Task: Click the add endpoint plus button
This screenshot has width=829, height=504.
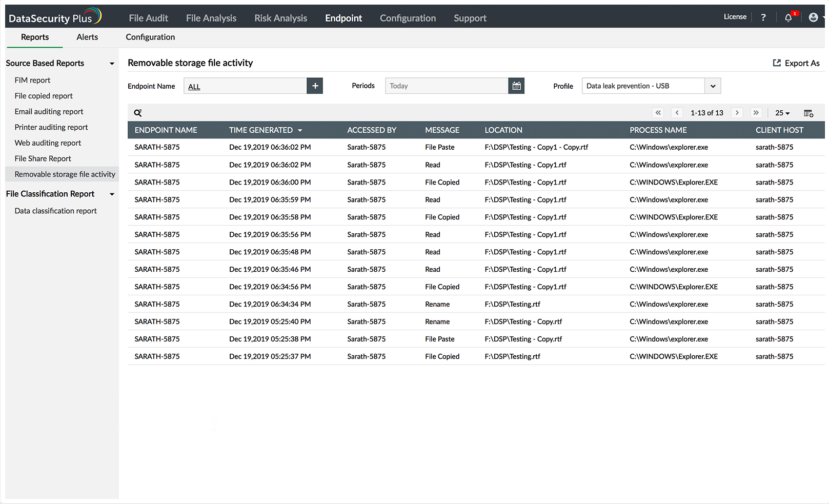Action: (315, 86)
